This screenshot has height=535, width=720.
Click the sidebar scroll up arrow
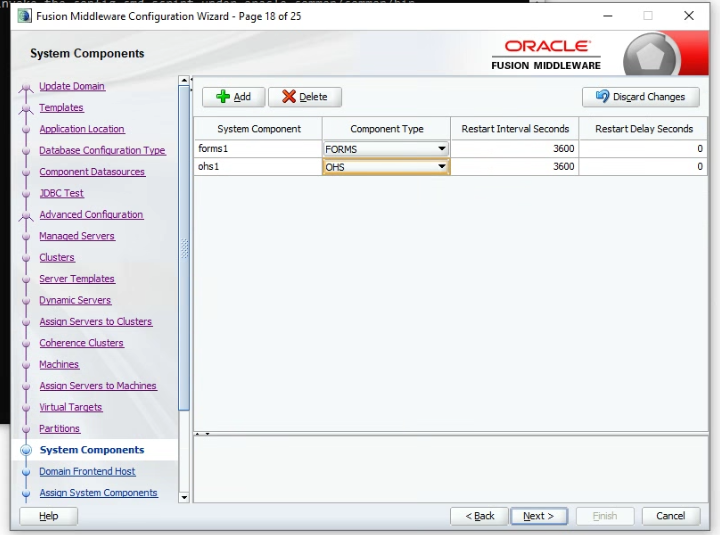coord(184,80)
